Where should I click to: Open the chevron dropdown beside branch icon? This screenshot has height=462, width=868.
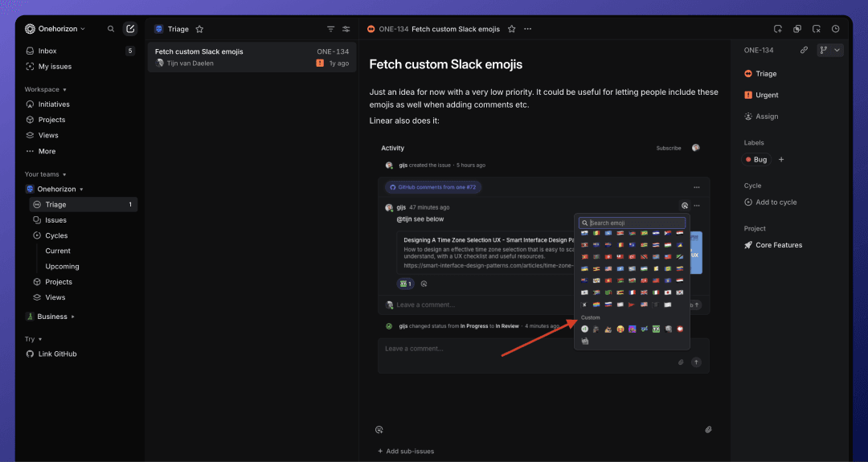(x=837, y=50)
